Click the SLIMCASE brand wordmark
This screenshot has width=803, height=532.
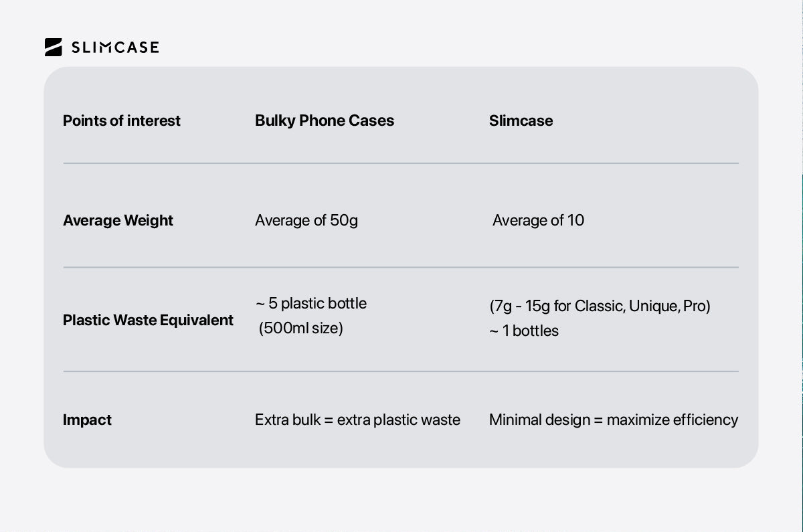pos(115,48)
